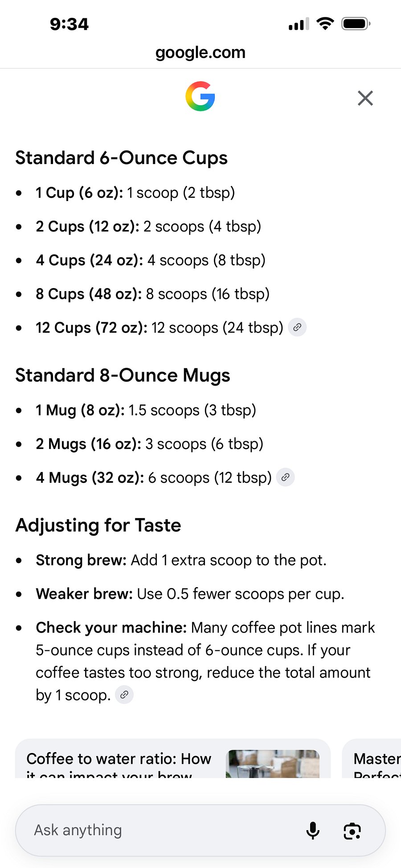Tap the 'Check your machine' tip text
401x868 pixels.
[x=205, y=661]
